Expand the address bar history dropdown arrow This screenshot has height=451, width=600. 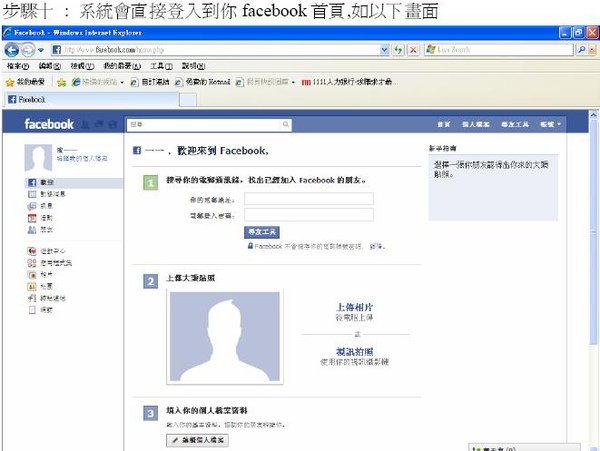click(x=385, y=50)
